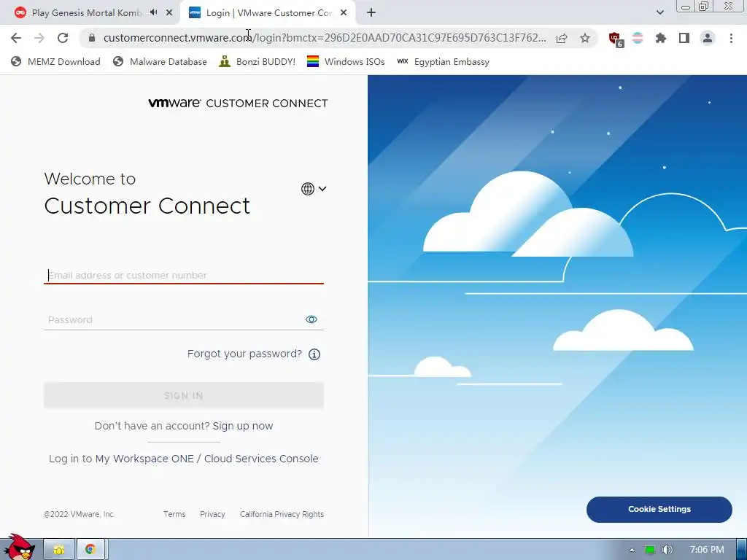Open MEMZ Download bookmark
The image size is (747, 560).
pyautogui.click(x=55, y=61)
